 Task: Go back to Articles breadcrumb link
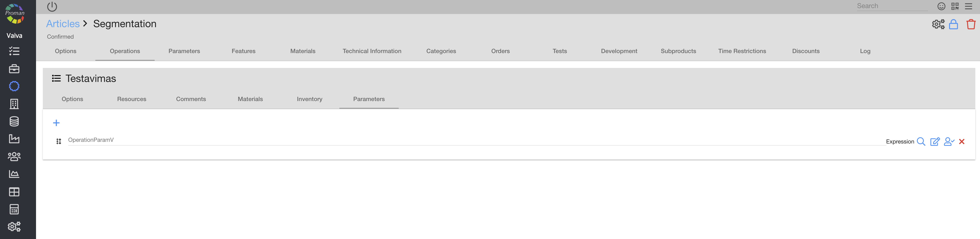[x=63, y=24]
